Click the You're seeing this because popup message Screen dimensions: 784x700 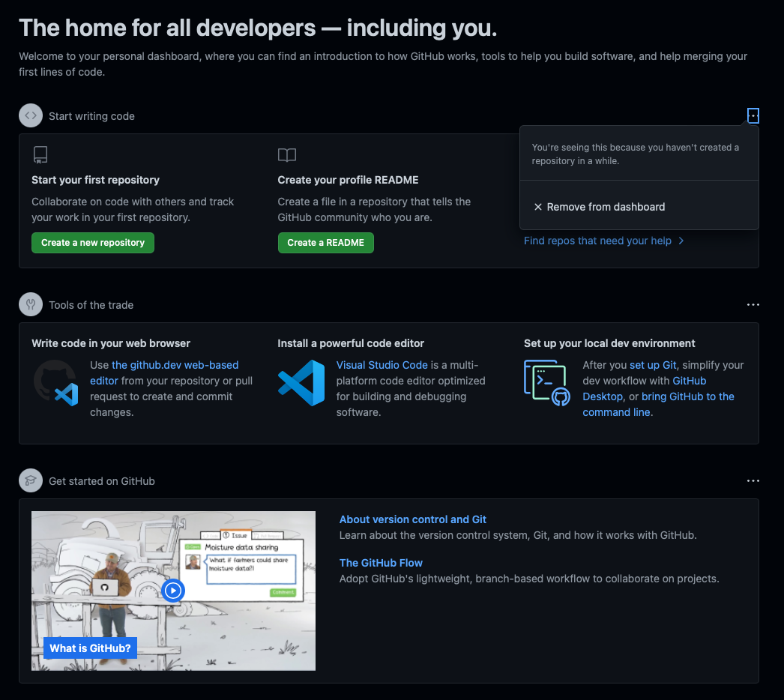tap(635, 154)
